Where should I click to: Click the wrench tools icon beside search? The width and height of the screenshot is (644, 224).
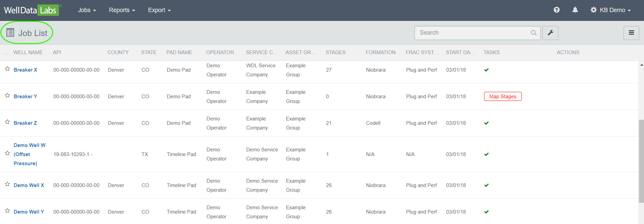click(x=550, y=33)
